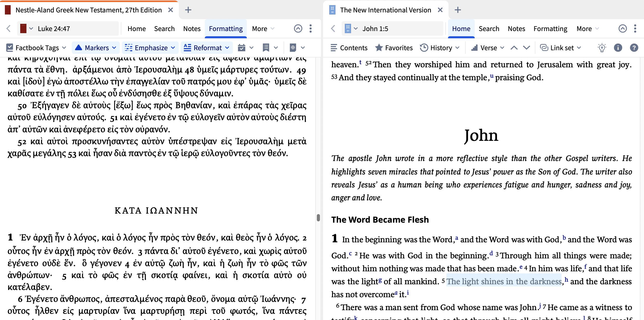Click the heading 'The Word Became Flesh'
Viewport: 644px width, 320px height.
pos(380,220)
